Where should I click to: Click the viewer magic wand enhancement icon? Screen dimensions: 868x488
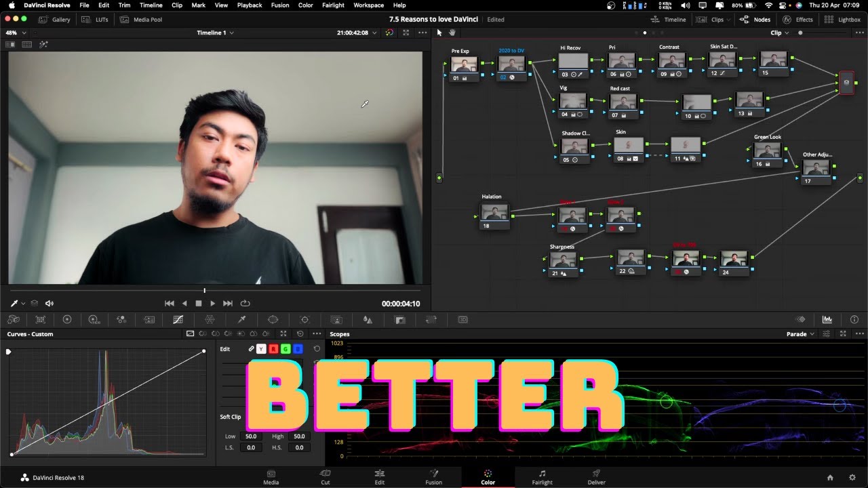point(43,44)
